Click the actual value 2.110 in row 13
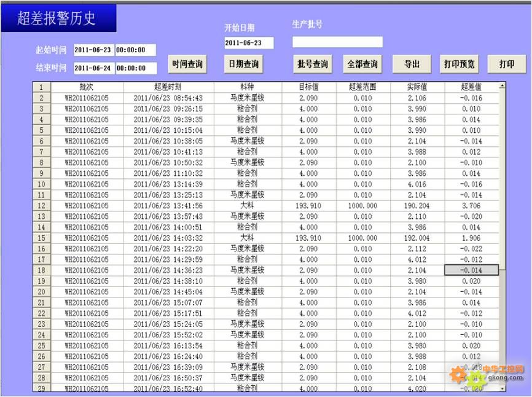532x397 pixels. click(417, 216)
